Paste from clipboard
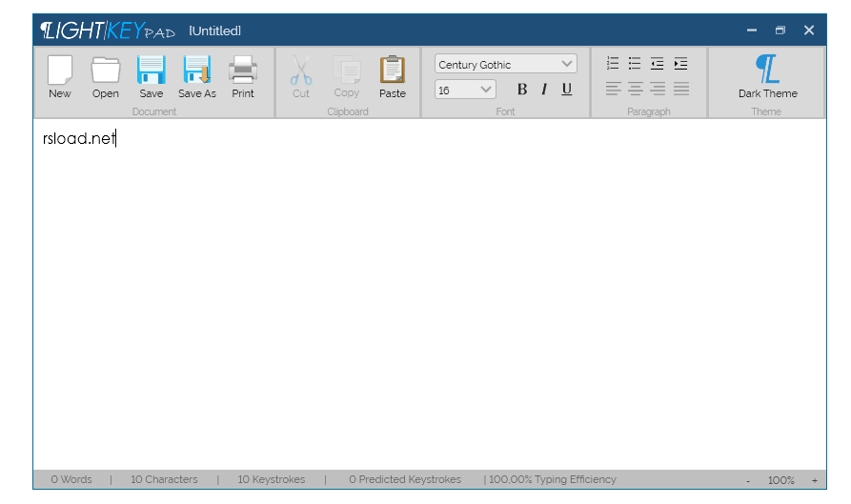The width and height of the screenshot is (851, 504). (393, 76)
